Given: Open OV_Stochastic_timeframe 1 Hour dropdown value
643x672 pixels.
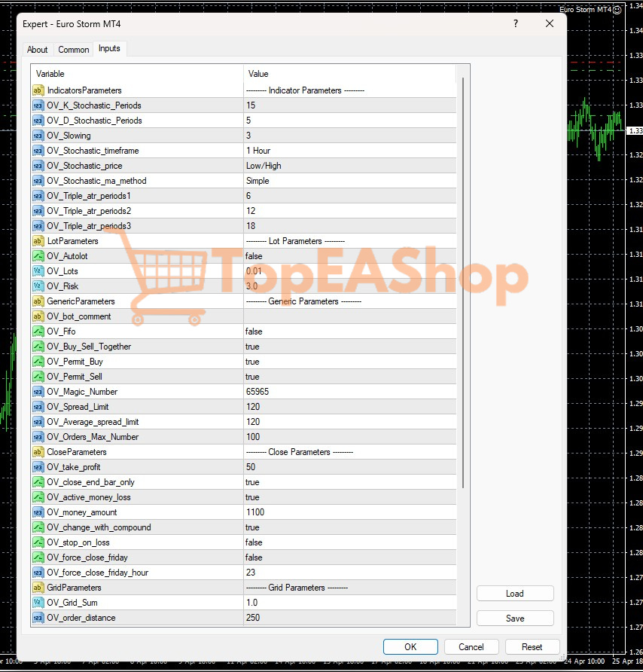Looking at the screenshot, I should [x=349, y=151].
